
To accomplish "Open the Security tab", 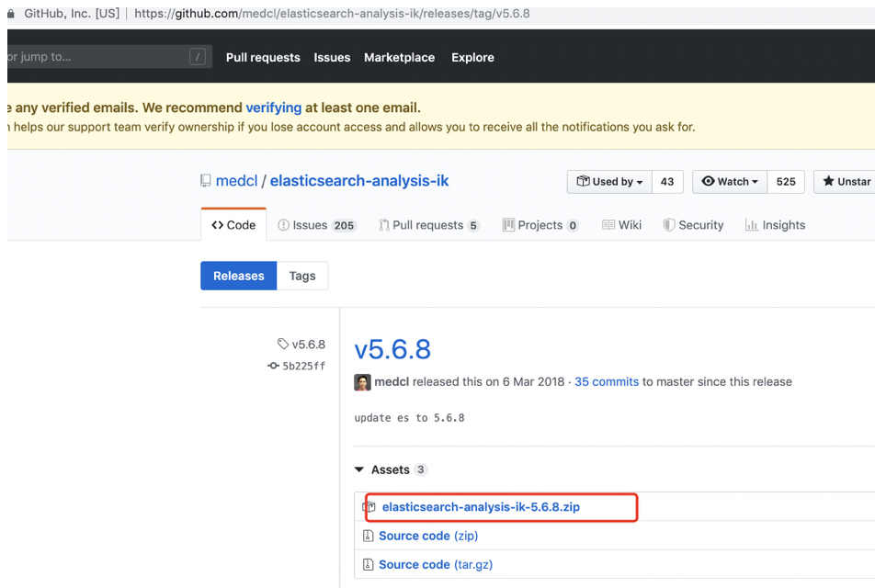I will [693, 225].
